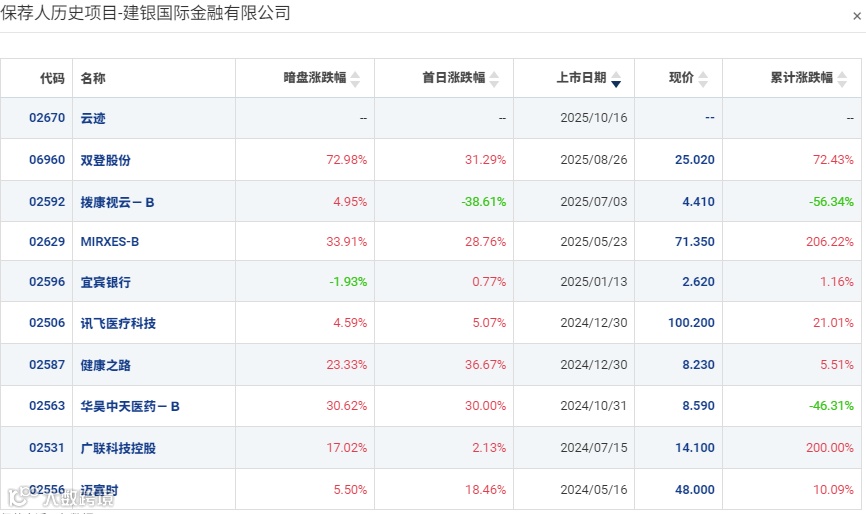The height and width of the screenshot is (514, 866).
Task: Click listing date 2024/07/15
Action: coord(594,447)
